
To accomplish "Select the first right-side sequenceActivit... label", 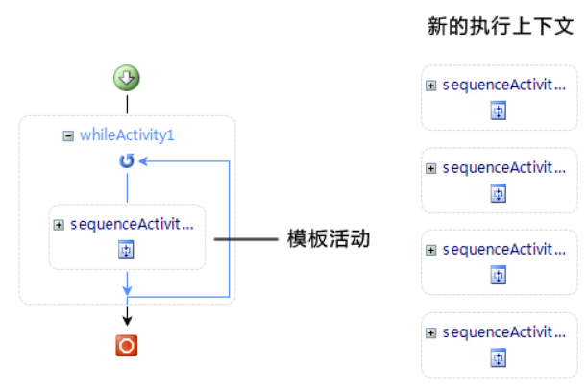I will pos(503,86).
